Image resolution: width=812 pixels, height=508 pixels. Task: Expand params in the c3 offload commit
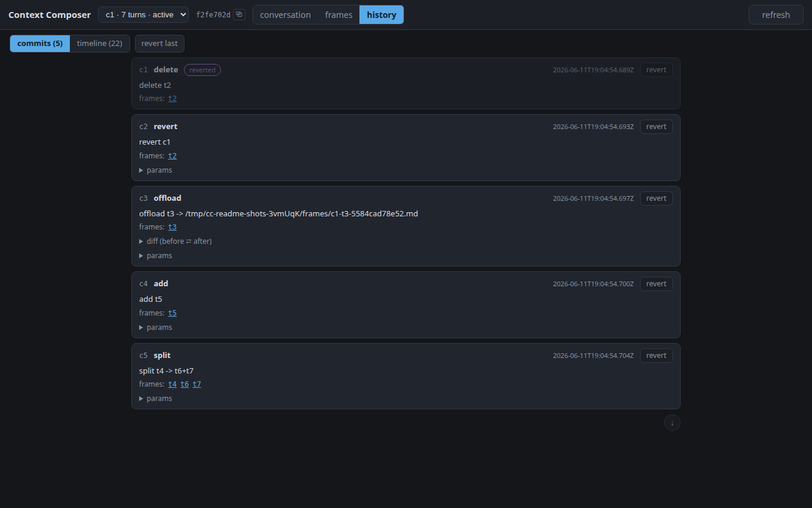tap(156, 256)
